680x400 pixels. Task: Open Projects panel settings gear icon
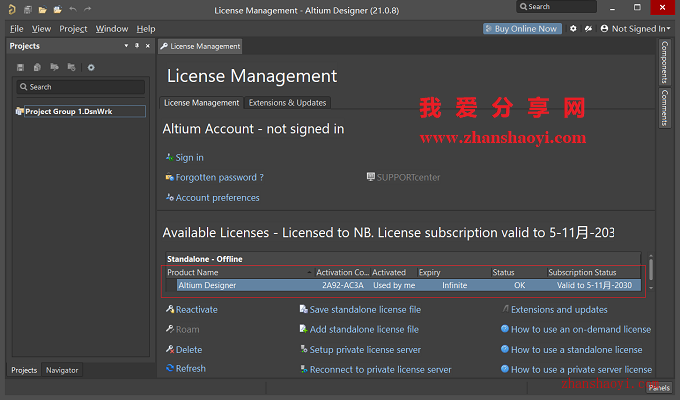pyautogui.click(x=91, y=67)
